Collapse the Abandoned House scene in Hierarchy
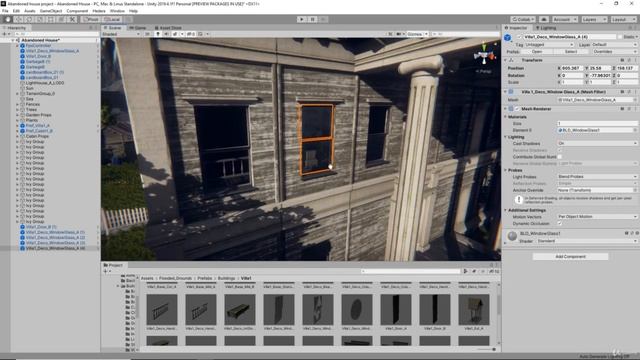640x360 pixels. 13,40
